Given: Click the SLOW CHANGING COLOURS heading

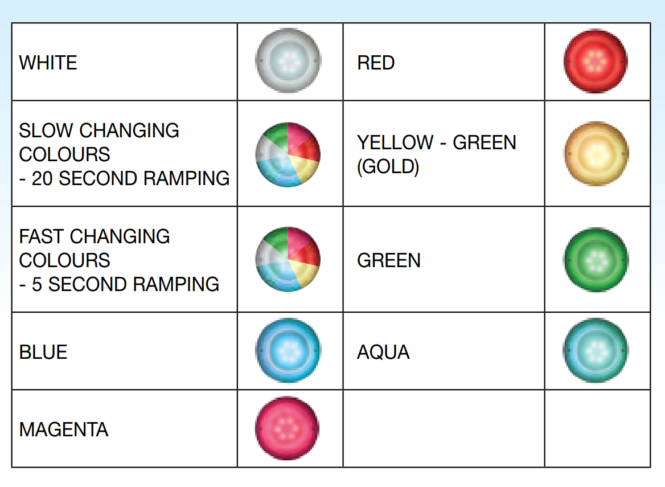Looking at the screenshot, I should pyautogui.click(x=99, y=142).
